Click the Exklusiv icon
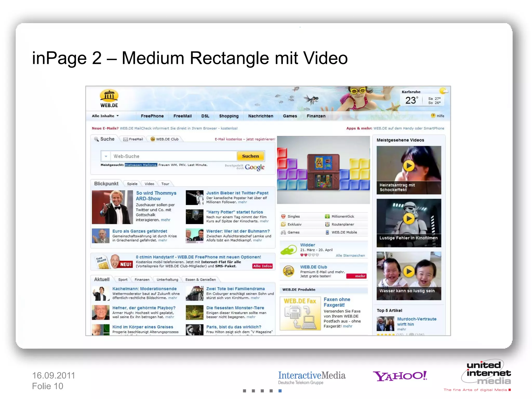The width and height of the screenshot is (532, 399). 283,224
